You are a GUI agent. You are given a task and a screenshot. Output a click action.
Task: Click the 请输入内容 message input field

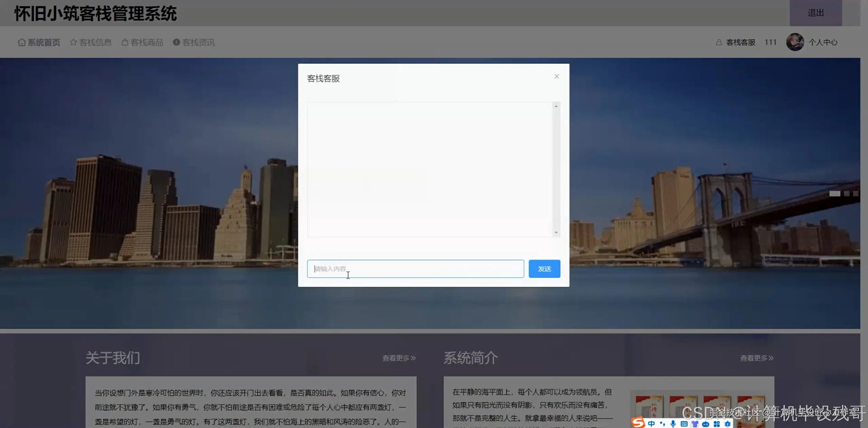[x=415, y=268]
